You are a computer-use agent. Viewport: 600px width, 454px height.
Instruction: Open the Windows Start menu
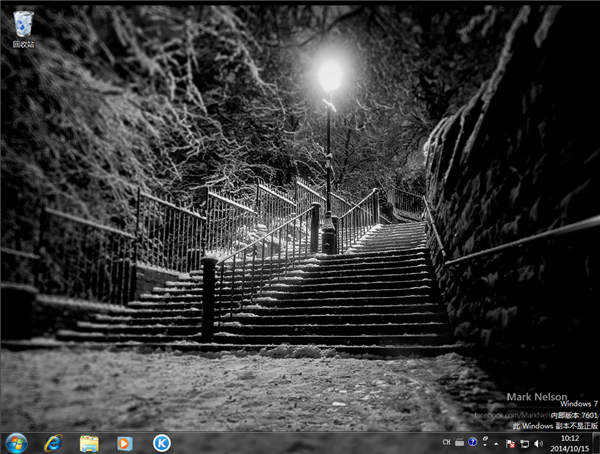pyautogui.click(x=16, y=442)
